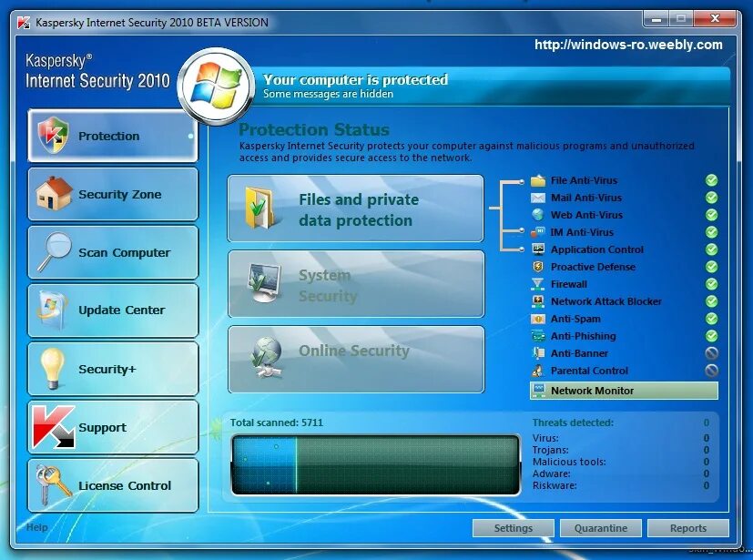
Task: Enable the disabled Anti-Banner status indicator
Action: click(x=711, y=353)
